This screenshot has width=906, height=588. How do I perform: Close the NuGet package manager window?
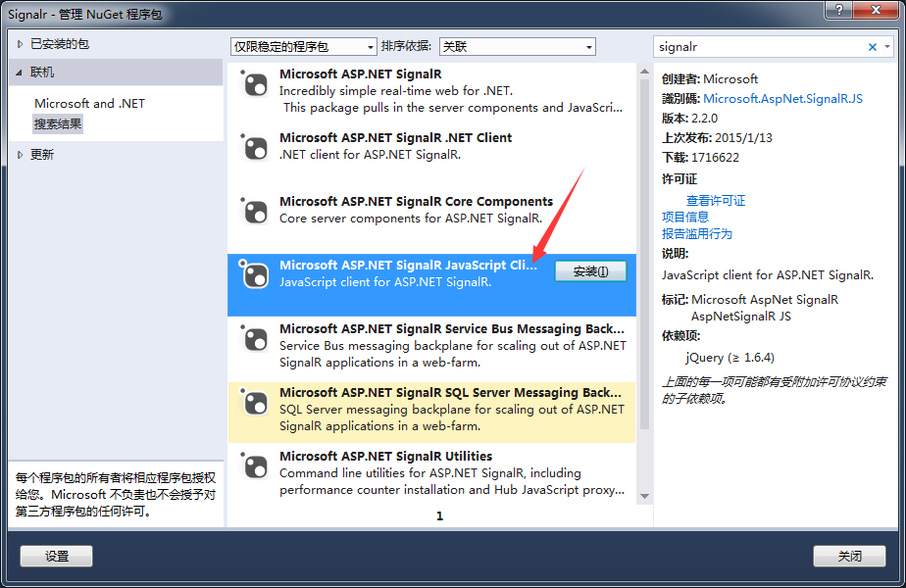876,9
